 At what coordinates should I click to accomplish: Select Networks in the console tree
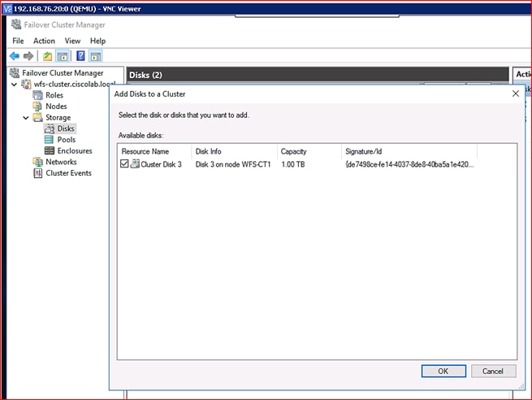point(62,162)
